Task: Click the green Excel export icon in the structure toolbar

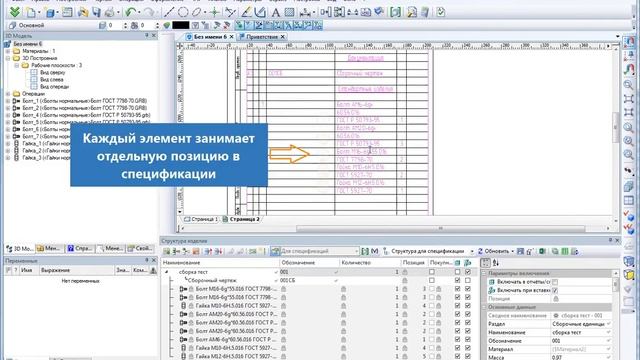Action: pos(542,251)
